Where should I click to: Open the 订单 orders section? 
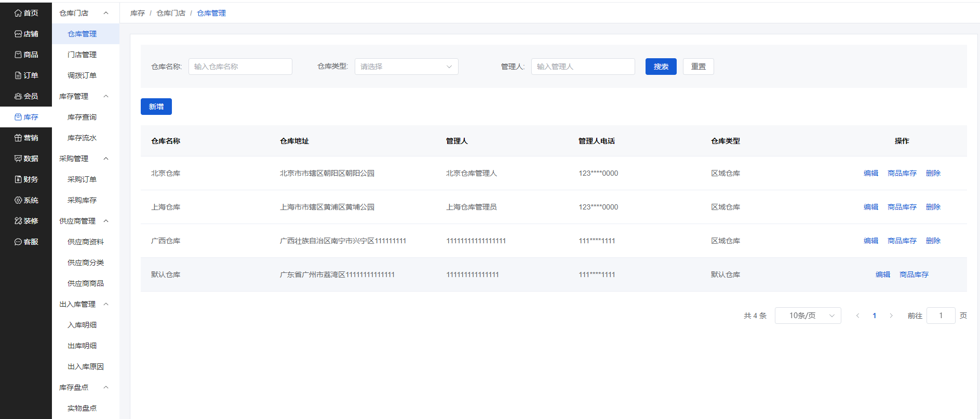26,75
